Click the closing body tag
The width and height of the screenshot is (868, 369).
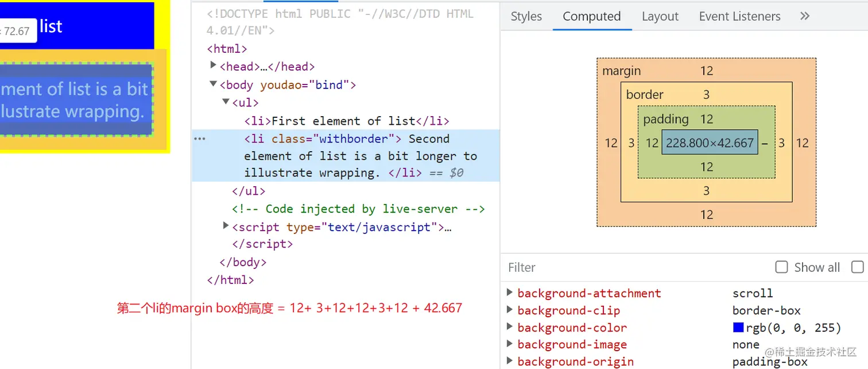(243, 263)
